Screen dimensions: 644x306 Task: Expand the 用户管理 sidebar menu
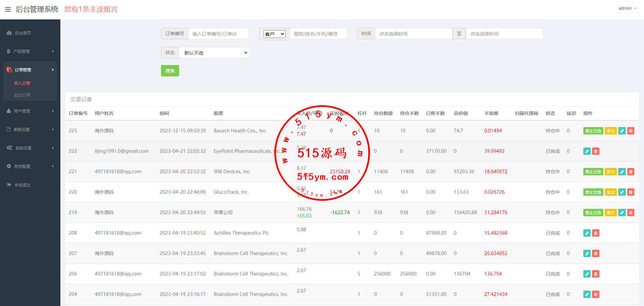(x=30, y=111)
